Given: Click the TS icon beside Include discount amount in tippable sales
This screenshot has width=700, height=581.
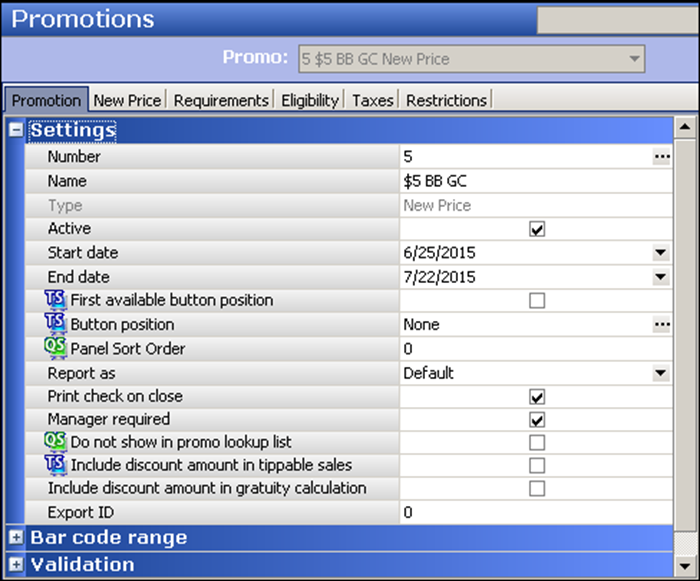Looking at the screenshot, I should pos(56,465).
